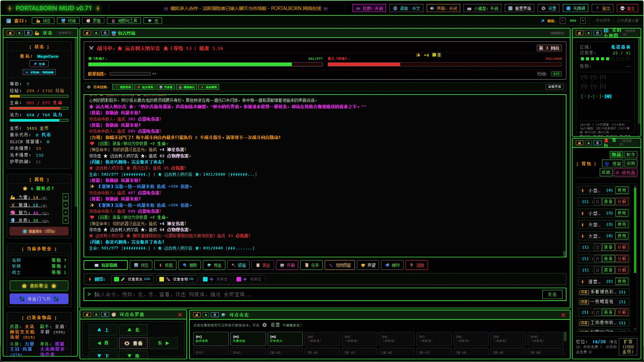Open the 邮件 mail action
Image resolution: width=644 pixels, height=362 pixels.
[x=392, y=265]
